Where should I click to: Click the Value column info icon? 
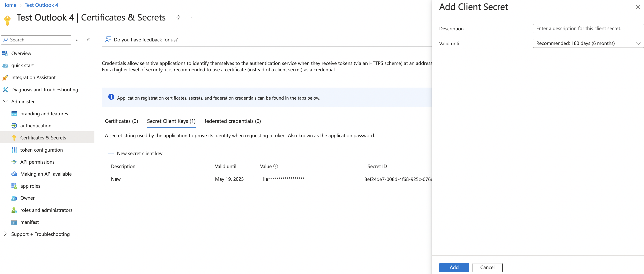[x=275, y=166]
